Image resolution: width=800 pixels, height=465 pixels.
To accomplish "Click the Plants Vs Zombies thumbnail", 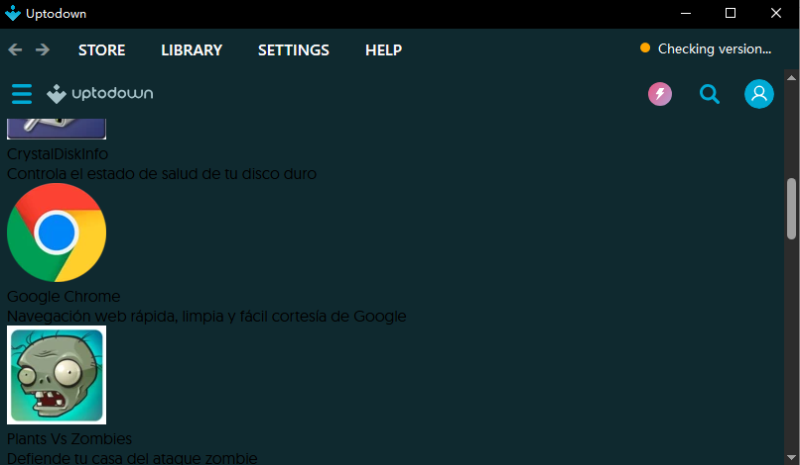I will pos(57,375).
